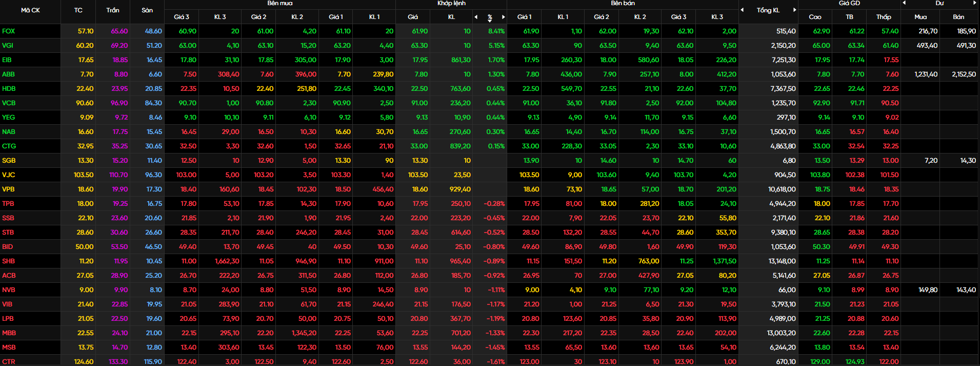Open the MSB stock symbol
Image resolution: width=980 pixels, height=366 pixels.
[x=9, y=348]
